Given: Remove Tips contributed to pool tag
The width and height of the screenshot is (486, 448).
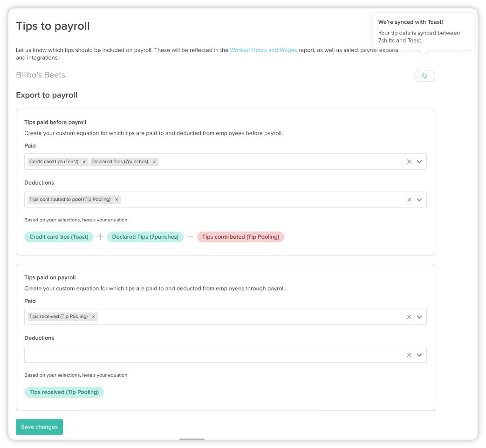Looking at the screenshot, I should point(116,200).
